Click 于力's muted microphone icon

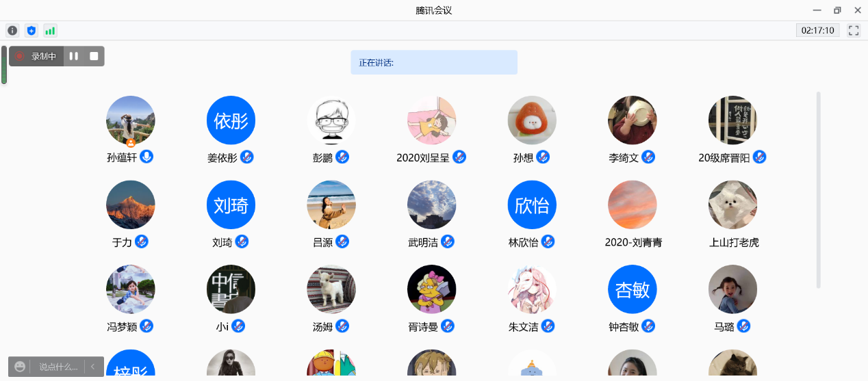[x=142, y=241]
